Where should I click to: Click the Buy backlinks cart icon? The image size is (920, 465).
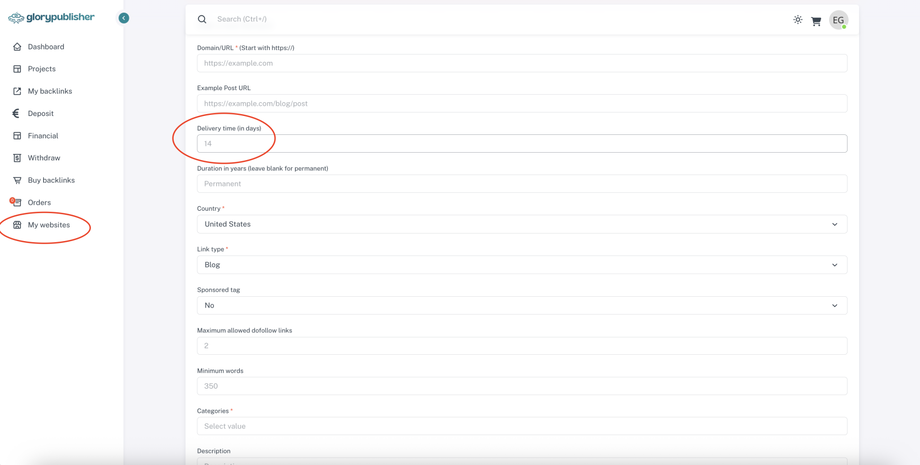coord(17,181)
